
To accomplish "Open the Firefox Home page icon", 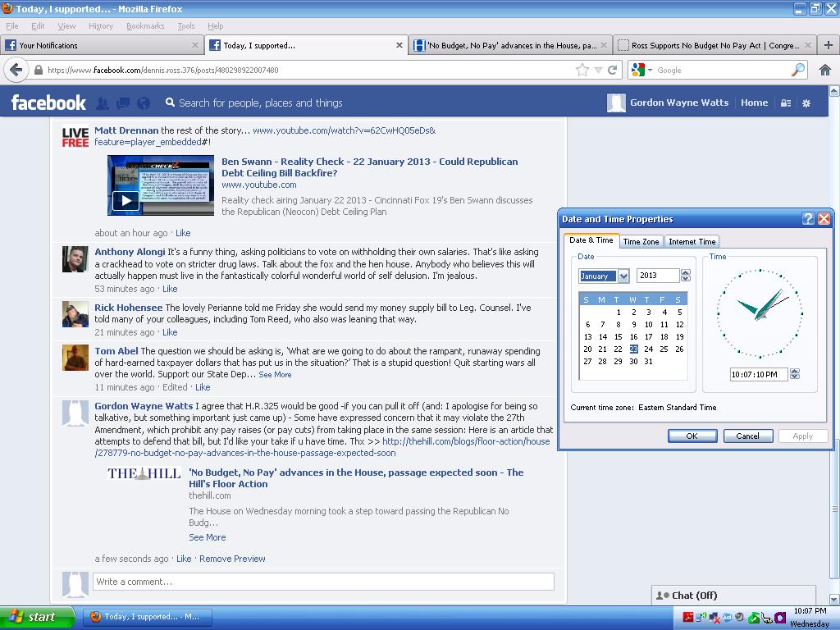I will [x=825, y=70].
